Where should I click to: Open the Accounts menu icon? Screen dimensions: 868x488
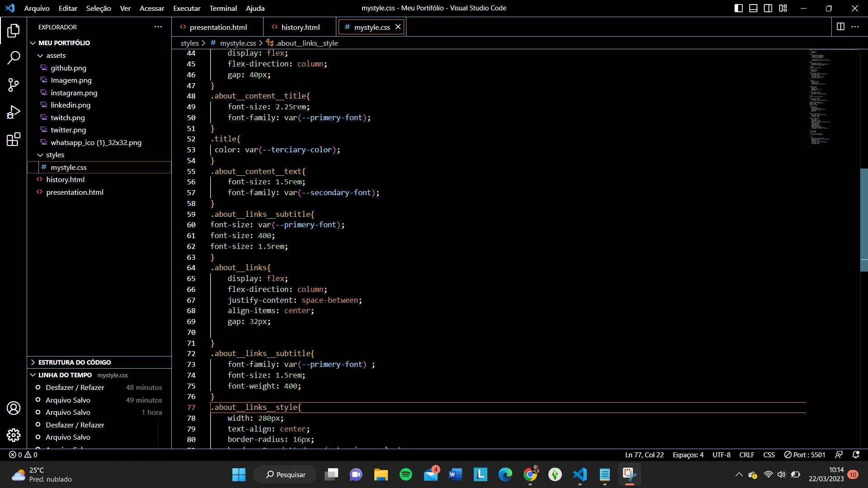[x=14, y=408]
